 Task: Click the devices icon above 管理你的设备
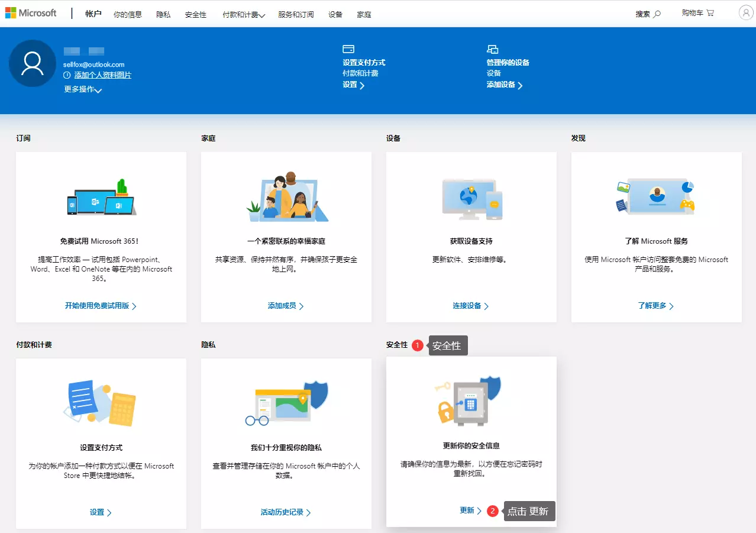click(x=492, y=49)
